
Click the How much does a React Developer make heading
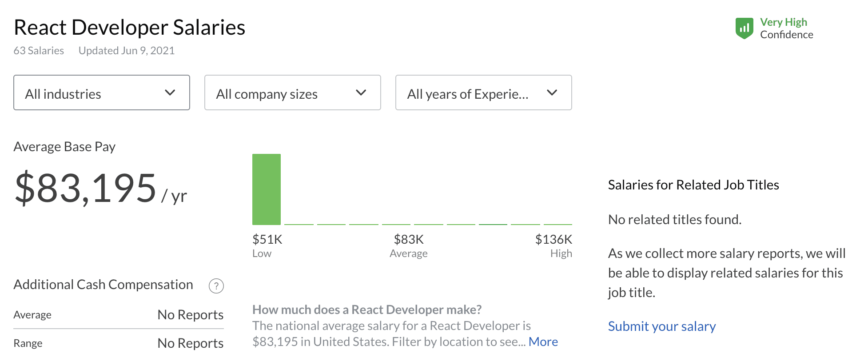367,310
